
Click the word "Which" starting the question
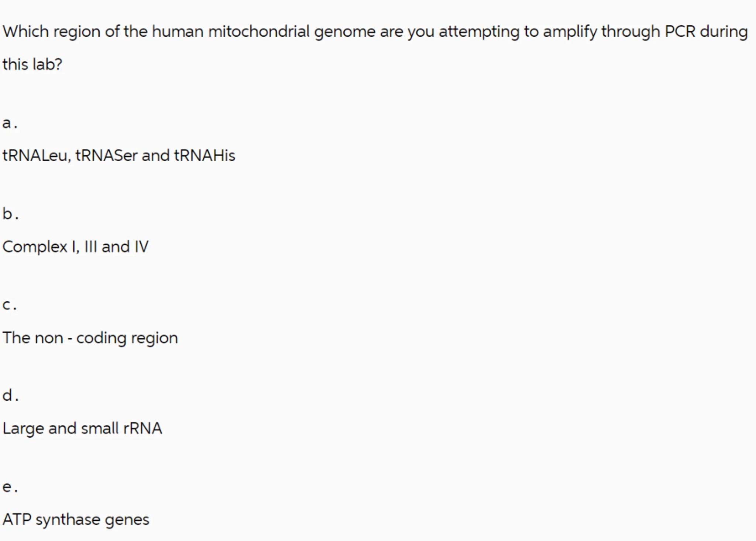point(25,32)
